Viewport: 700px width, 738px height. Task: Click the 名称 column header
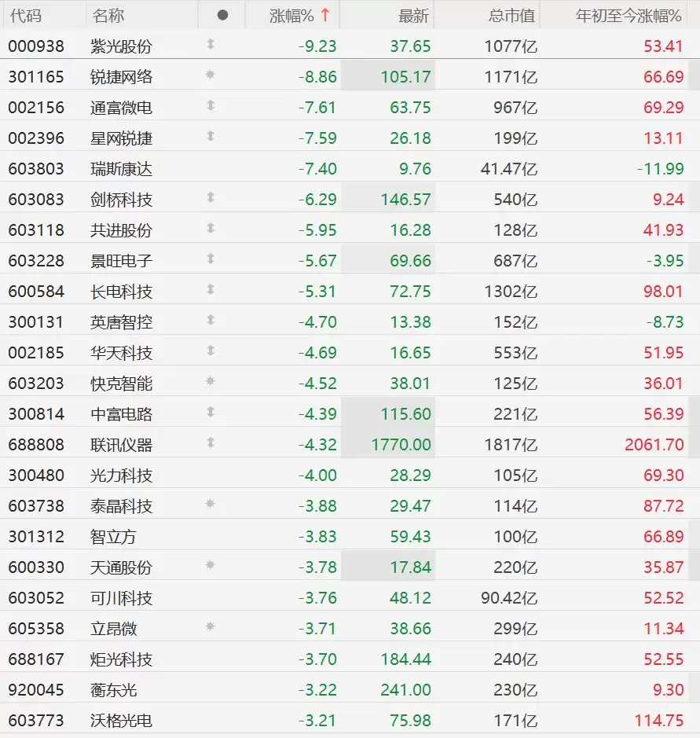[108, 16]
